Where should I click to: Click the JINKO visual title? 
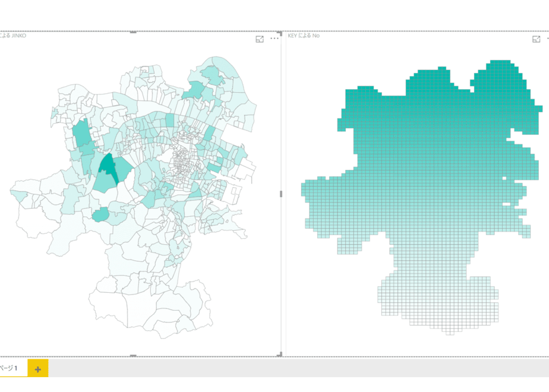click(13, 36)
